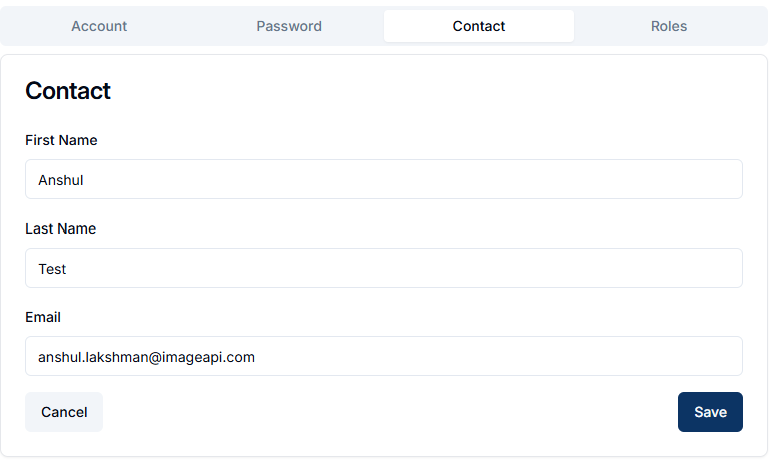
Task: Go to the Roles tab
Action: click(x=669, y=26)
